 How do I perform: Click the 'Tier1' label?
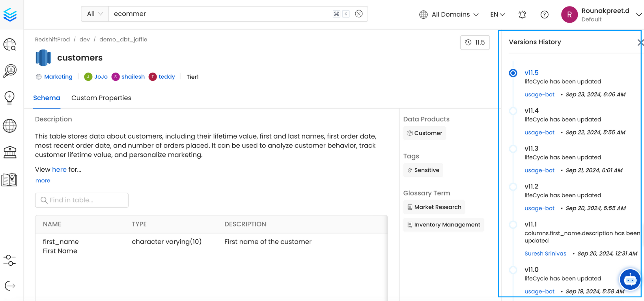193,77
